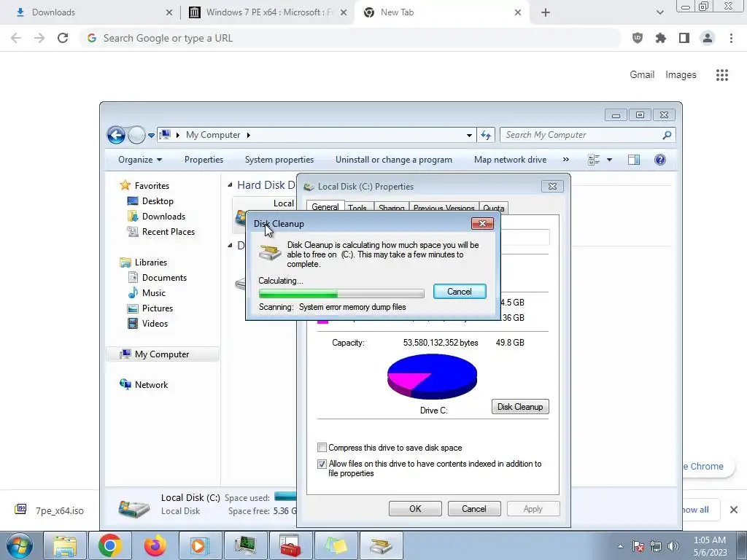Image resolution: width=747 pixels, height=560 pixels.
Task: Click the Gmail link
Action: click(x=642, y=75)
